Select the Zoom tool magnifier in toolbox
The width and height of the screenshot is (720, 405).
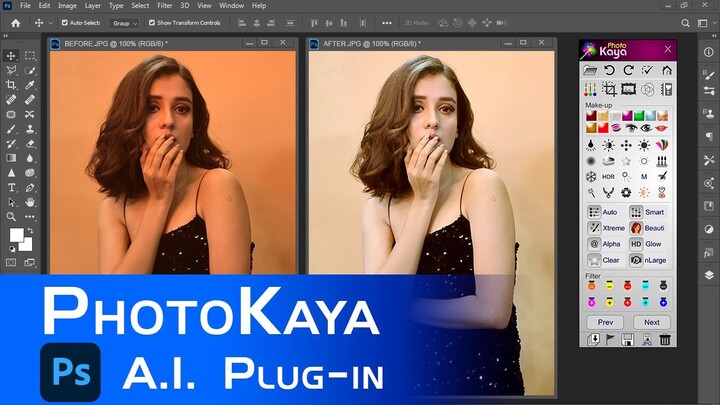[x=11, y=217]
